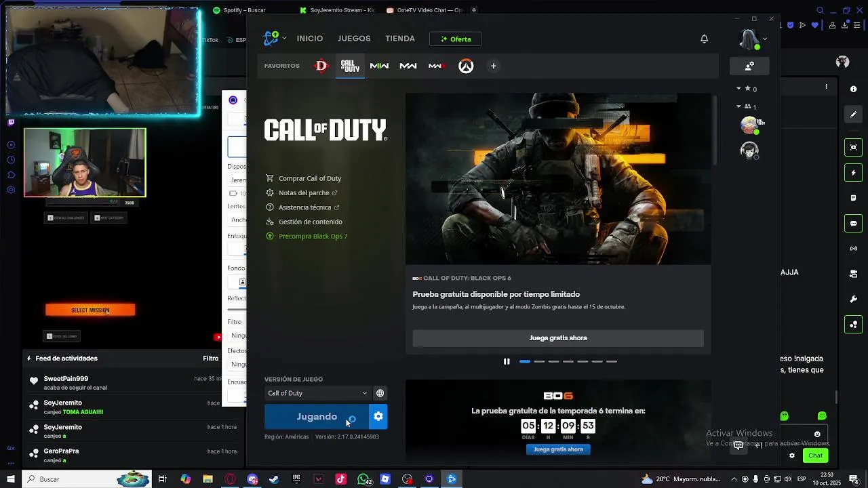Open the TIENDA store section
The height and width of the screenshot is (488, 868).
pyautogui.click(x=400, y=39)
